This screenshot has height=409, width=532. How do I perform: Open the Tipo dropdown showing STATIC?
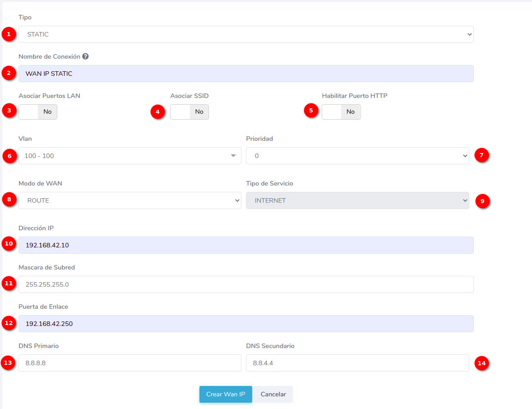[x=246, y=34]
